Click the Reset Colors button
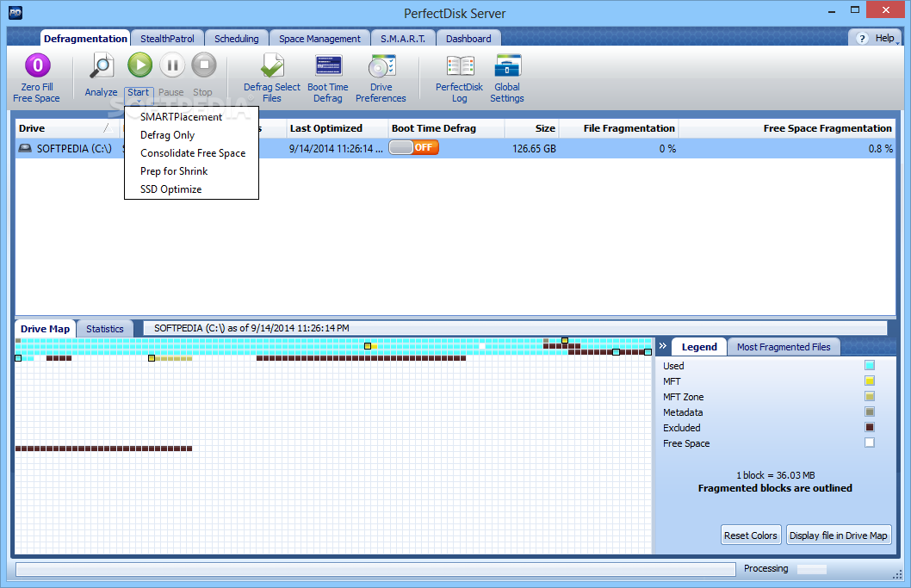This screenshot has height=588, width=911. coord(750,535)
